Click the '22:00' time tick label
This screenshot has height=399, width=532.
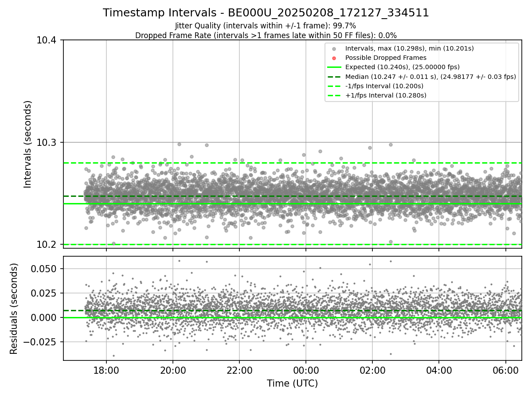coord(239,370)
